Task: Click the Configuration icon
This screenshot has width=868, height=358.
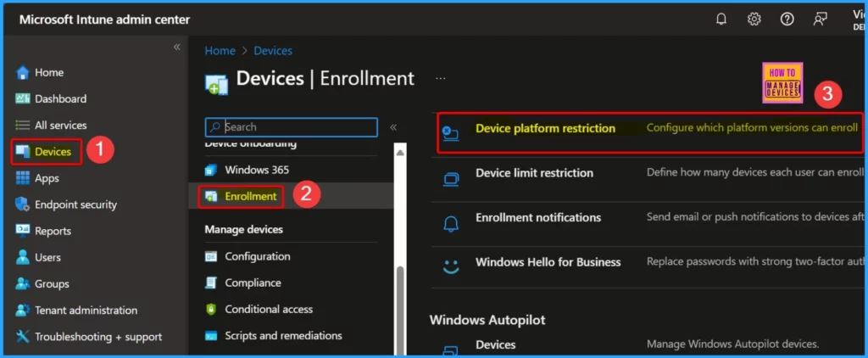Action: (x=211, y=256)
